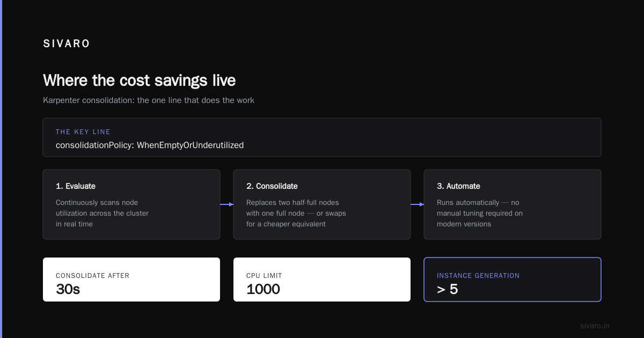Viewport: 644px width, 338px height.
Task: Click the Automate card description text
Action: coord(480,214)
